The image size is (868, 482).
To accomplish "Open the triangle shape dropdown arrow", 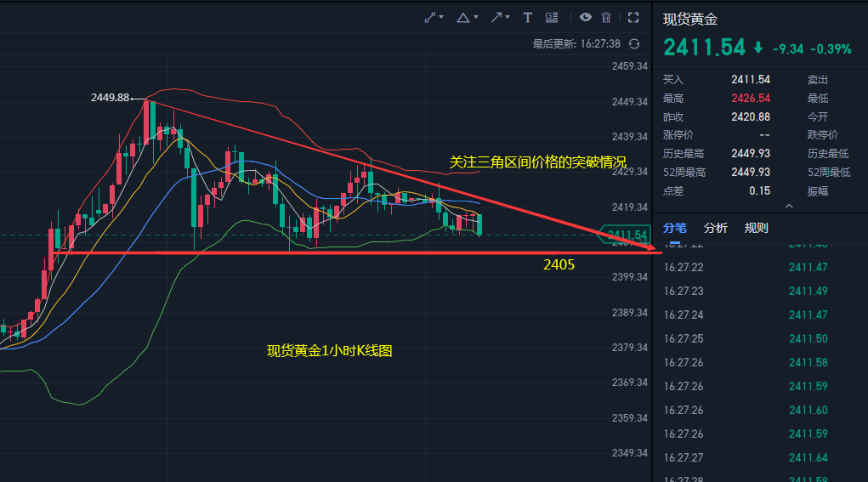I will (475, 17).
